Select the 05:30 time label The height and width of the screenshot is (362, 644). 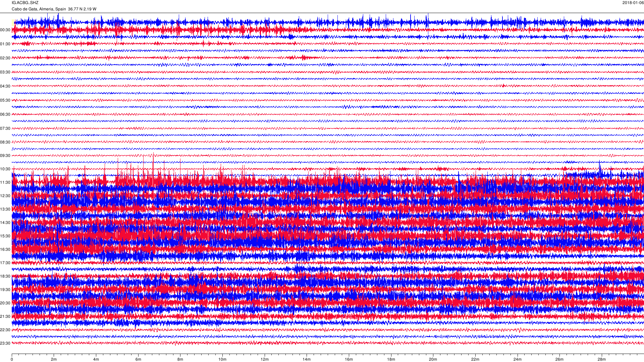(5, 101)
